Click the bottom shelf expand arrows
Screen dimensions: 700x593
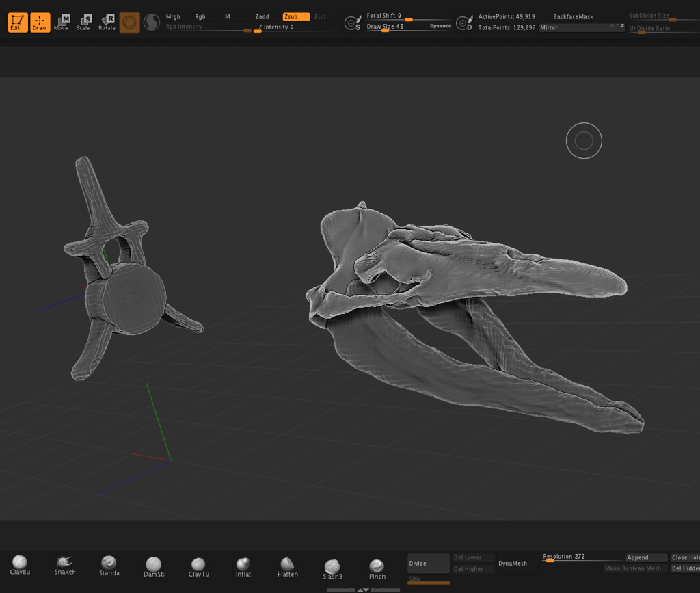click(x=363, y=590)
